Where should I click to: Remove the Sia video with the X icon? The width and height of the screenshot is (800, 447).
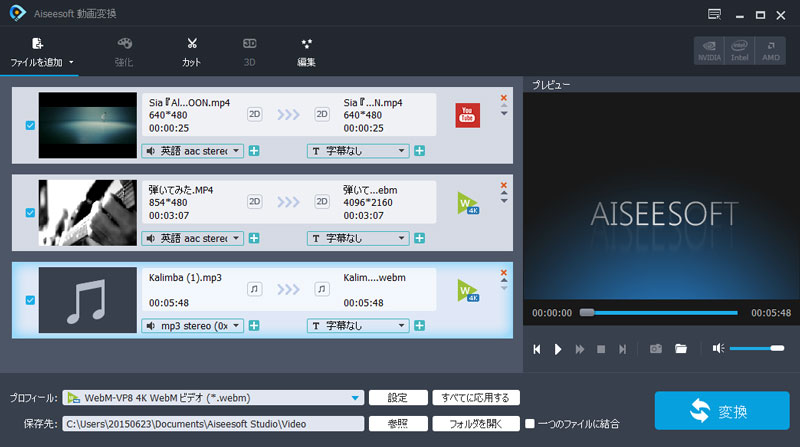tap(503, 97)
